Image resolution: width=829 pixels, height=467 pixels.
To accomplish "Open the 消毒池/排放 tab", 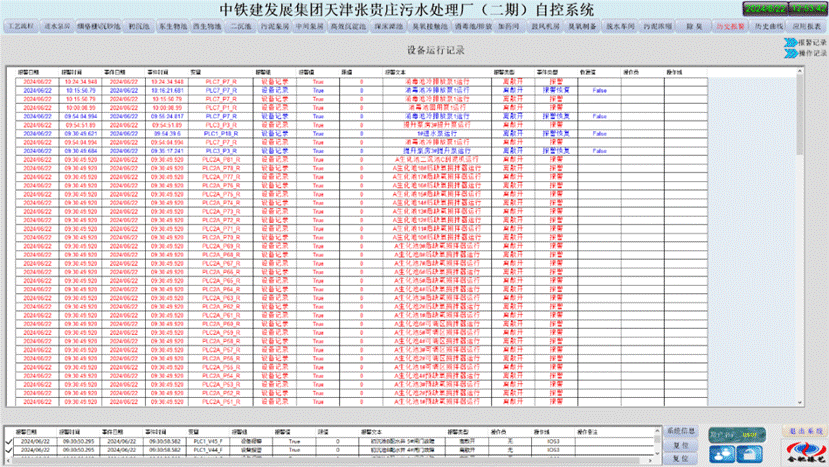I will (x=473, y=26).
